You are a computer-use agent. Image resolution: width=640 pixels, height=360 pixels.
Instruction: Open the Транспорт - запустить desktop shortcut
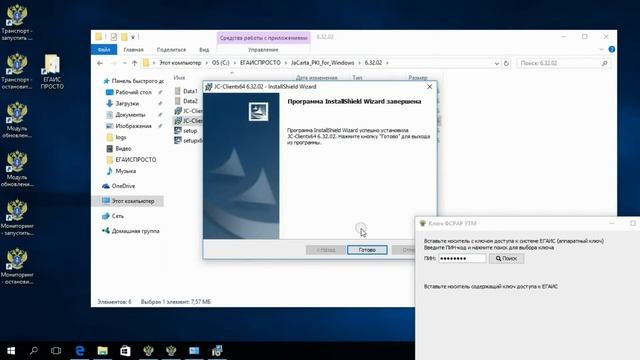tap(17, 22)
